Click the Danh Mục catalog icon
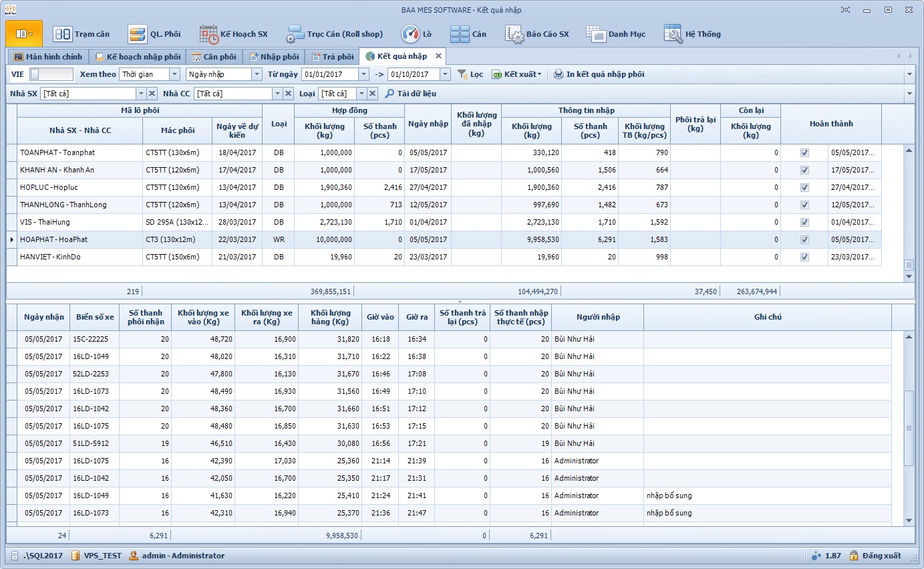Image resolution: width=924 pixels, height=569 pixels. (596, 34)
